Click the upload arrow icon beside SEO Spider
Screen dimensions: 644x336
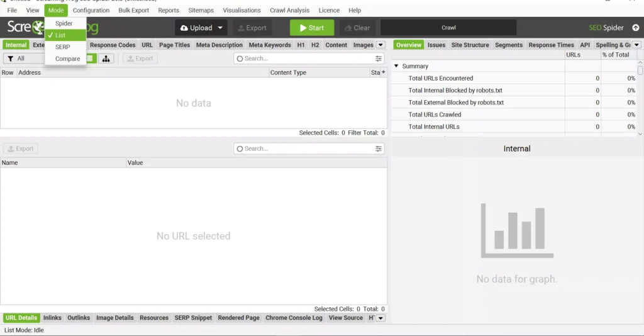pos(635,28)
